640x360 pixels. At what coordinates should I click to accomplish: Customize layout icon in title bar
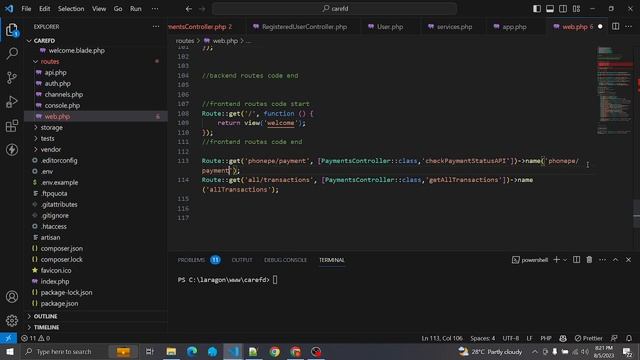[x=576, y=9]
